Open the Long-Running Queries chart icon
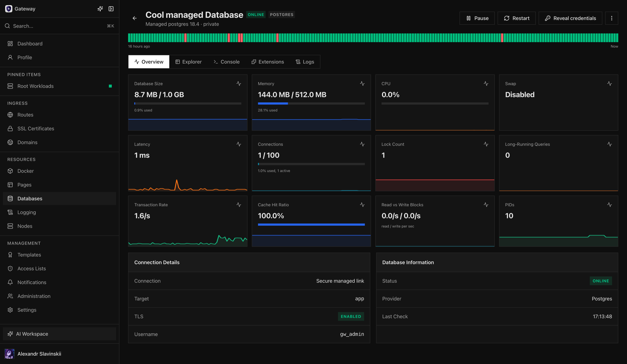This screenshot has width=627, height=364. [609, 144]
